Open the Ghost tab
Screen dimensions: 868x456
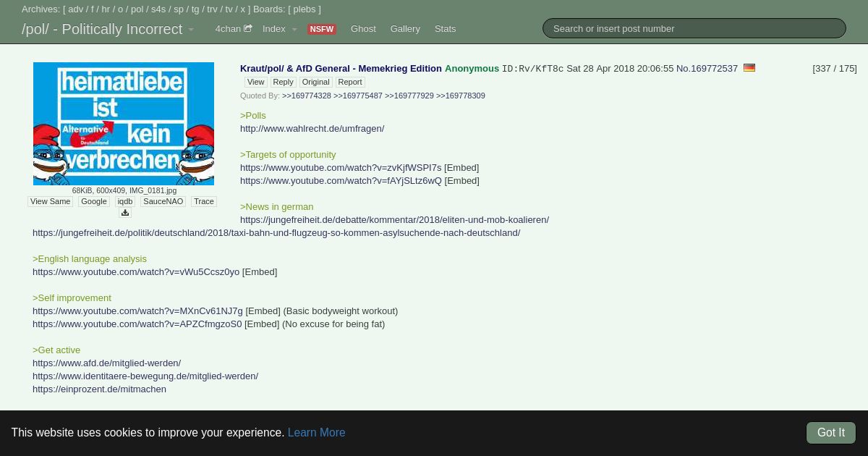pos(363,29)
